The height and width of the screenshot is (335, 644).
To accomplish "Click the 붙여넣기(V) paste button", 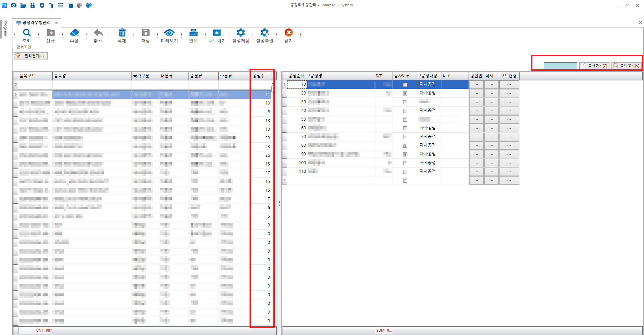I will (626, 66).
